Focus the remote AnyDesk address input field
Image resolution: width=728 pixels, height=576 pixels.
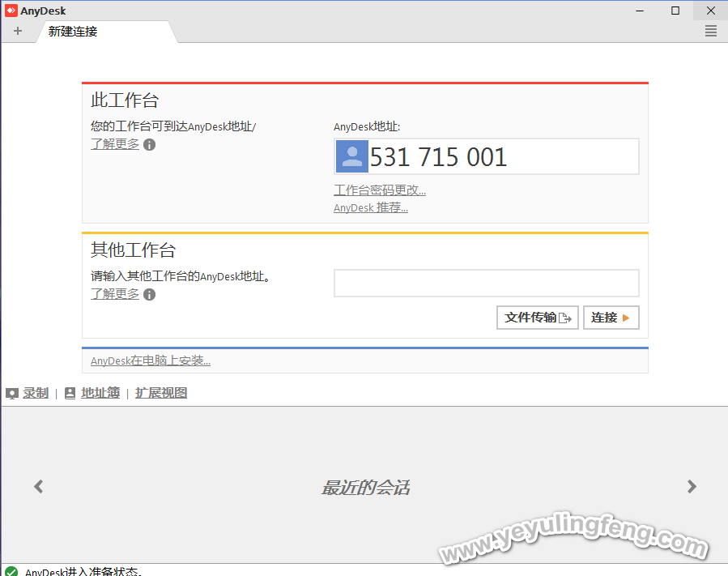click(x=487, y=283)
